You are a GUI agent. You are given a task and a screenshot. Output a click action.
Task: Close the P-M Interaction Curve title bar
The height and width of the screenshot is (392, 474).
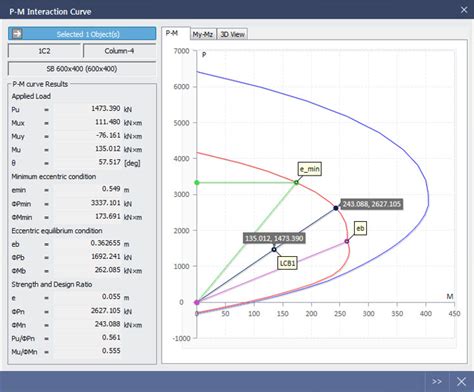pos(464,10)
